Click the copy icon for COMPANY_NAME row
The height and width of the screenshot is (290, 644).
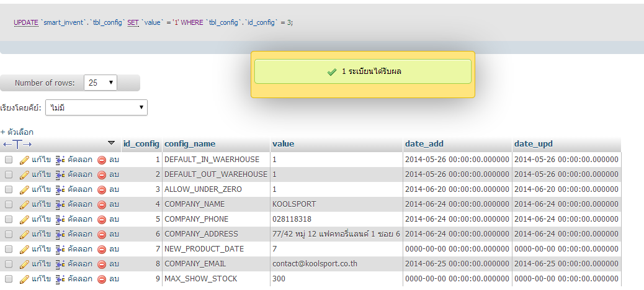click(x=60, y=204)
